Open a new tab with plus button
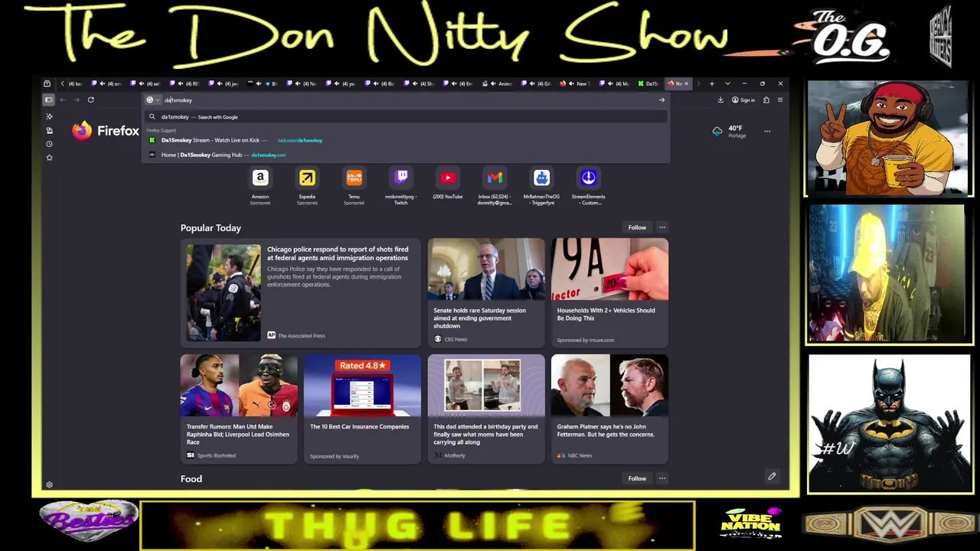 pos(711,83)
